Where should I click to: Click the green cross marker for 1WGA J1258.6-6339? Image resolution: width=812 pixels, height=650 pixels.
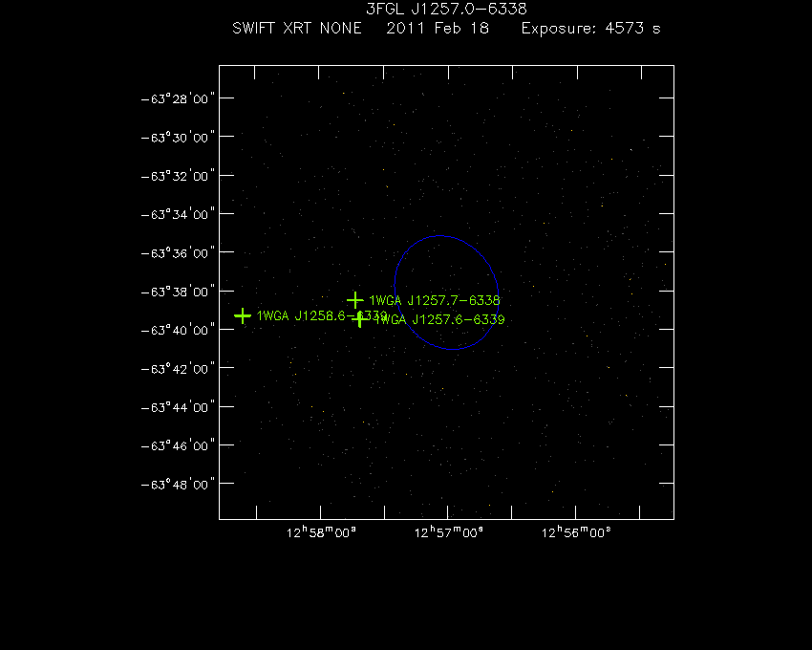[243, 315]
